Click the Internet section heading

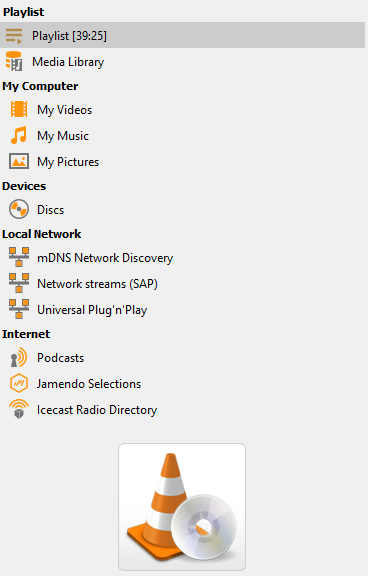(26, 334)
